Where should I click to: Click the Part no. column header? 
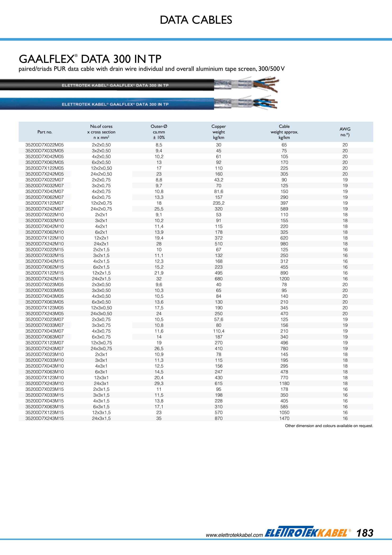45,132
